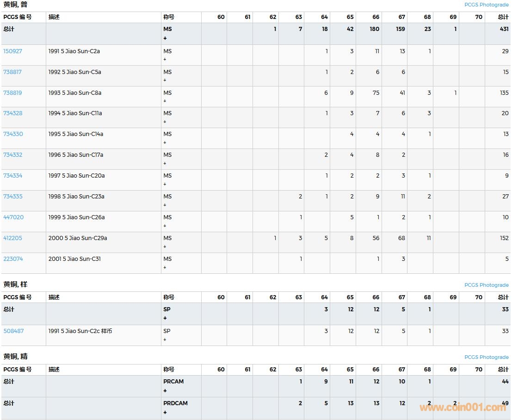Open the 223074 link for 2001 5 Jiao
The width and height of the screenshot is (512, 420).
(13, 259)
